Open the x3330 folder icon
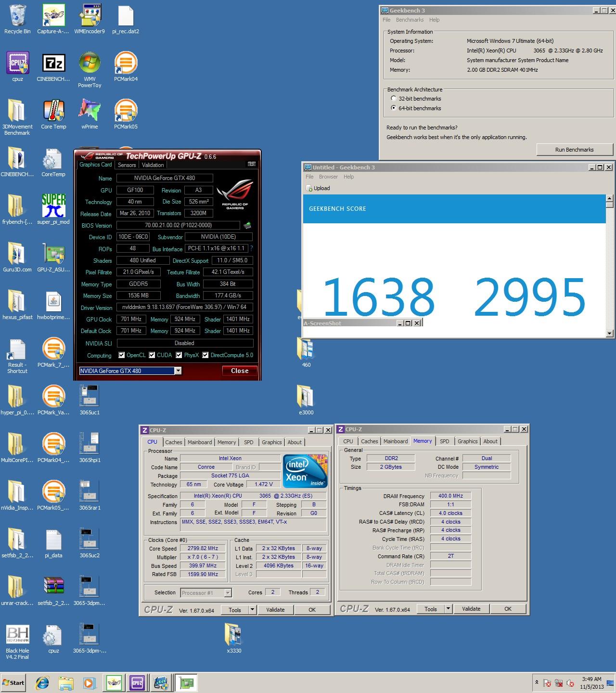This screenshot has width=616, height=693. pos(234,639)
